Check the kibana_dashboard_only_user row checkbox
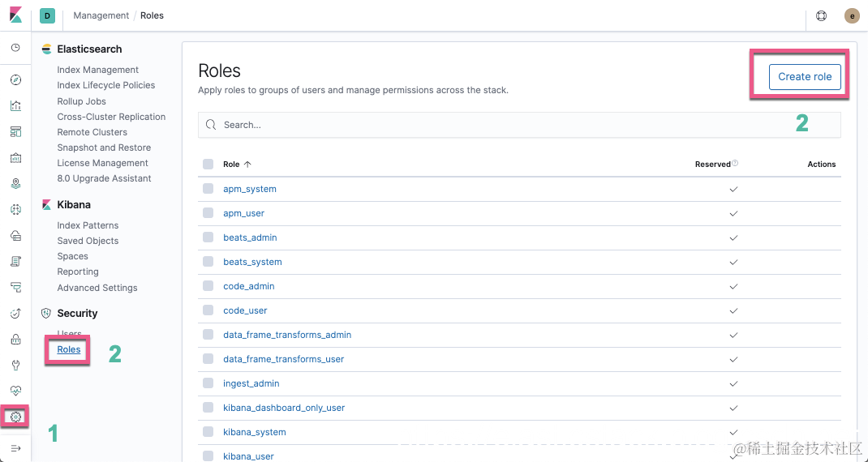 208,408
